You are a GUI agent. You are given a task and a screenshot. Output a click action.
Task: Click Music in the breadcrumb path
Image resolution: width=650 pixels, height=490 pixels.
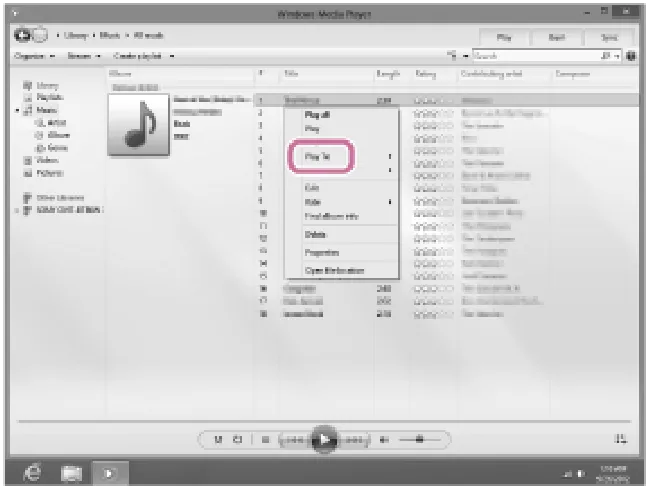[x=110, y=35]
